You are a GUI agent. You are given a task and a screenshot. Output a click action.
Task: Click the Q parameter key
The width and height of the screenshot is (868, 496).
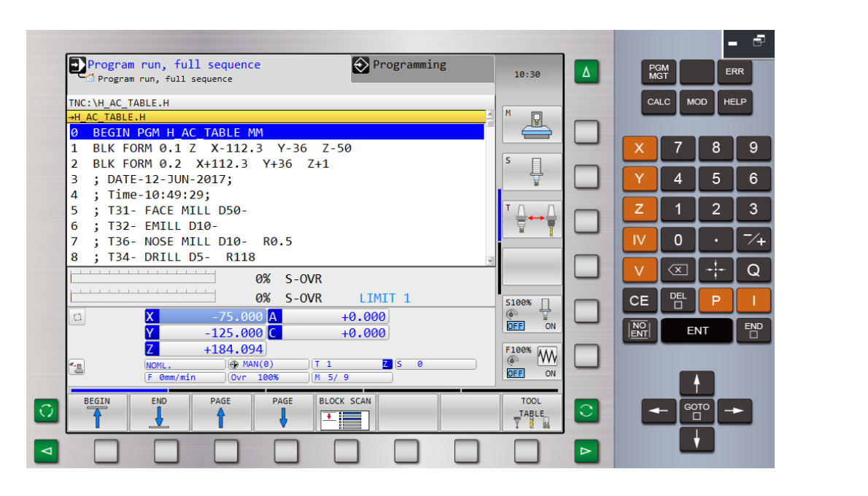point(753,270)
